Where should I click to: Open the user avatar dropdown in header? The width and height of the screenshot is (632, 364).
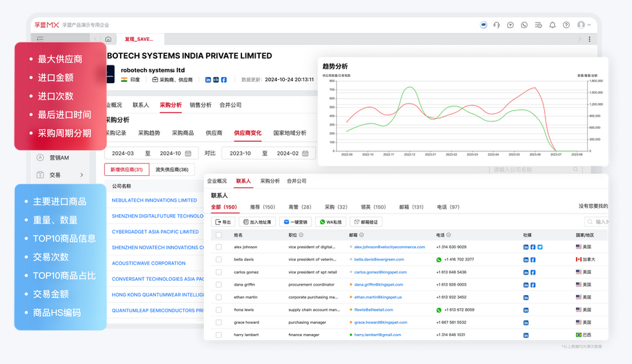pyautogui.click(x=584, y=25)
